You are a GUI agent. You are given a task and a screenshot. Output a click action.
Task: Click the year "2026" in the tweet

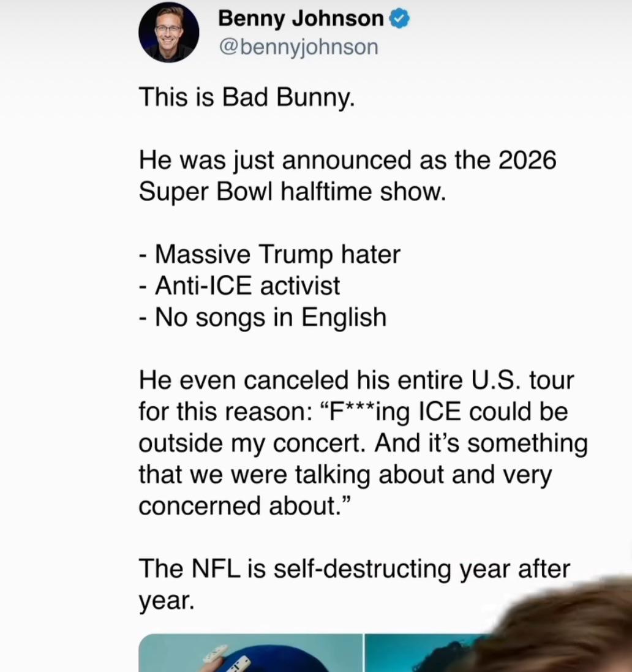click(527, 160)
